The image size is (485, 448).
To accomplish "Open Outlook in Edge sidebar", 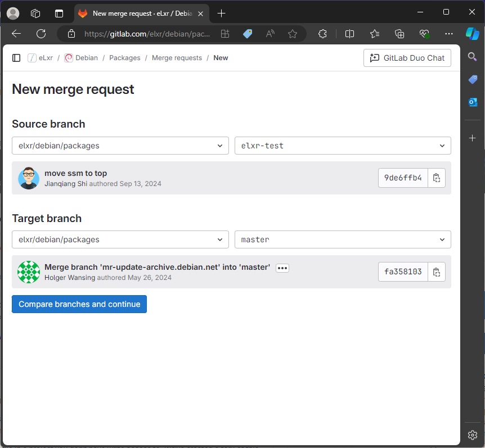I will (473, 102).
